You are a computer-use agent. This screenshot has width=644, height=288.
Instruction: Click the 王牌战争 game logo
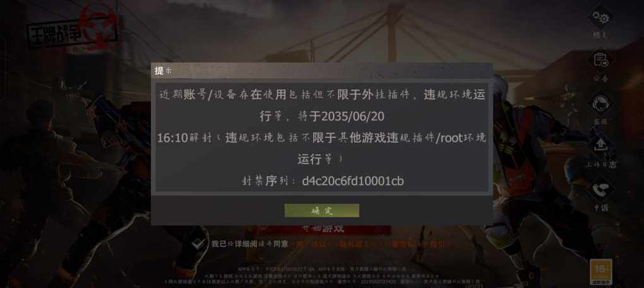click(74, 31)
